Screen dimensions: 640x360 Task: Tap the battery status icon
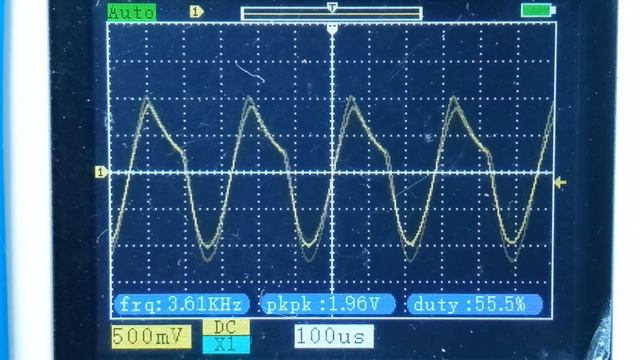pos(538,10)
